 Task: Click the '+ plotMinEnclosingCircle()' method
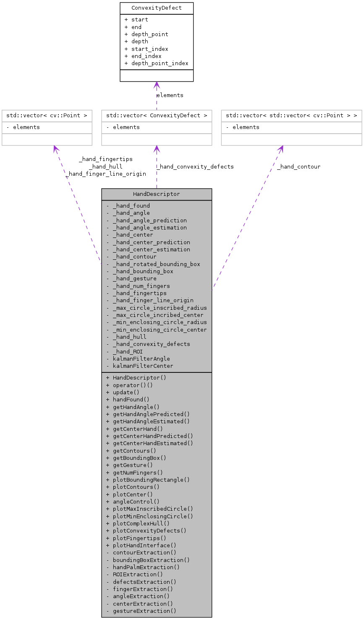150,516
